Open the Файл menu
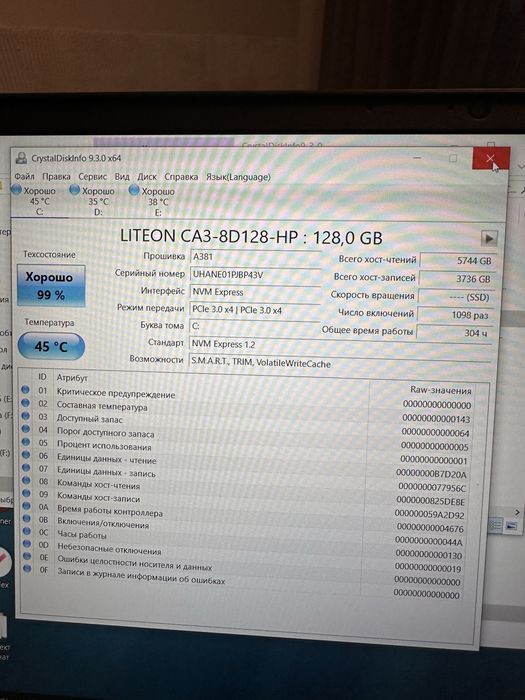This screenshot has width=525, height=700. (x=25, y=176)
